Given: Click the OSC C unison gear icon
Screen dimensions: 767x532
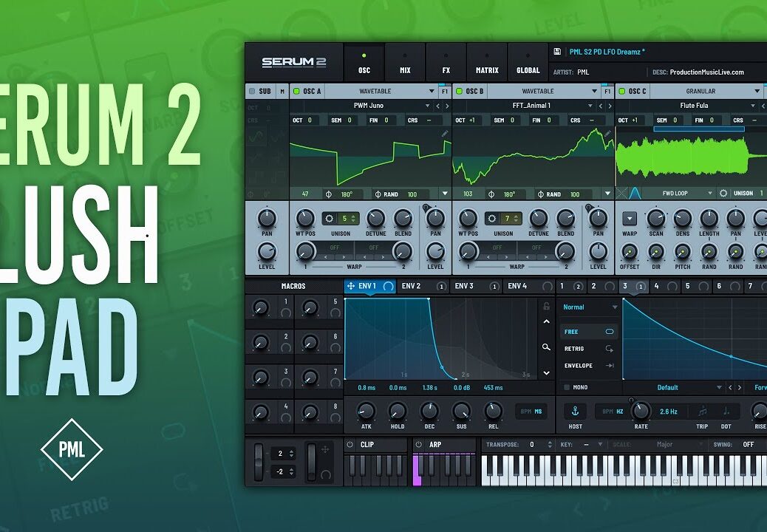Looking at the screenshot, I should point(723,193).
